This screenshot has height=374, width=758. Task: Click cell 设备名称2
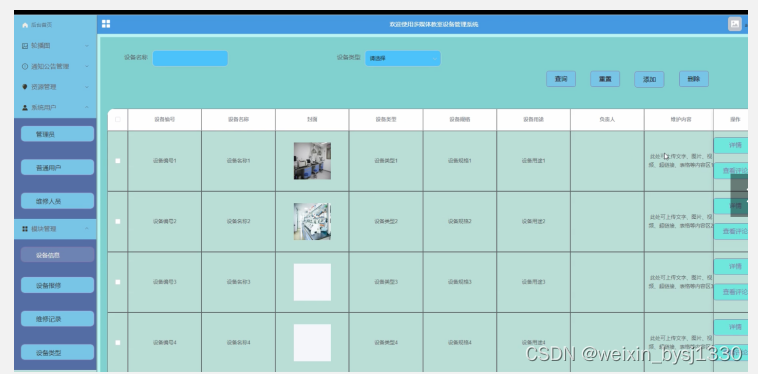(238, 221)
